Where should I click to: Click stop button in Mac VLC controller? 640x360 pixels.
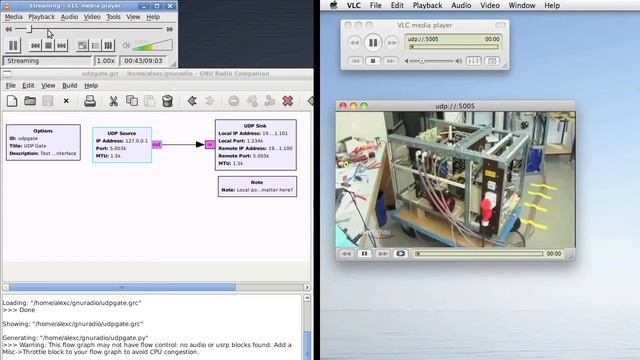pyautogui.click(x=373, y=61)
